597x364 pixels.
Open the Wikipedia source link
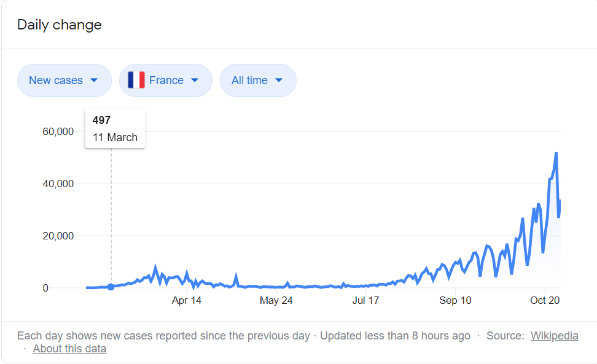(x=555, y=336)
